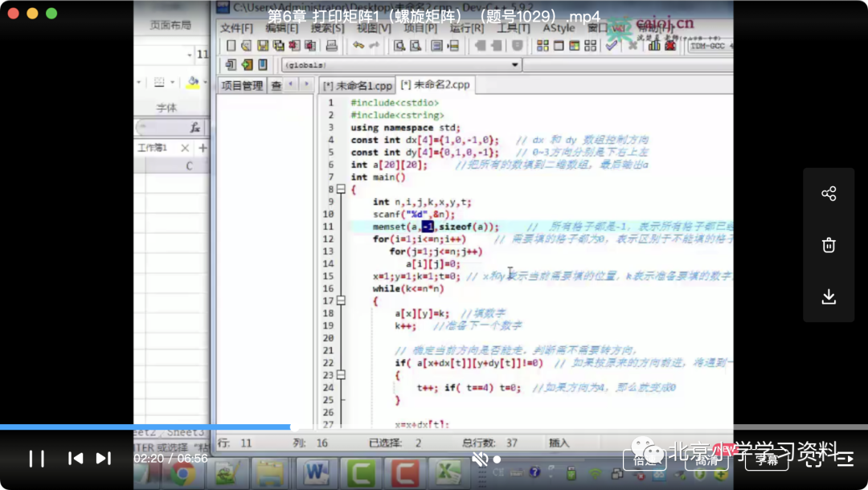Click the Compile icon in Dev-C++ toolbar

542,46
